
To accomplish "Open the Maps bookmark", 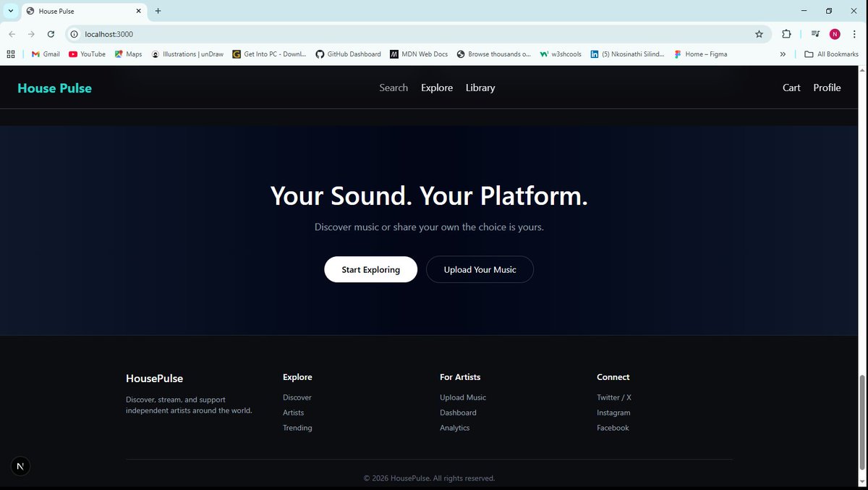I will coord(128,54).
